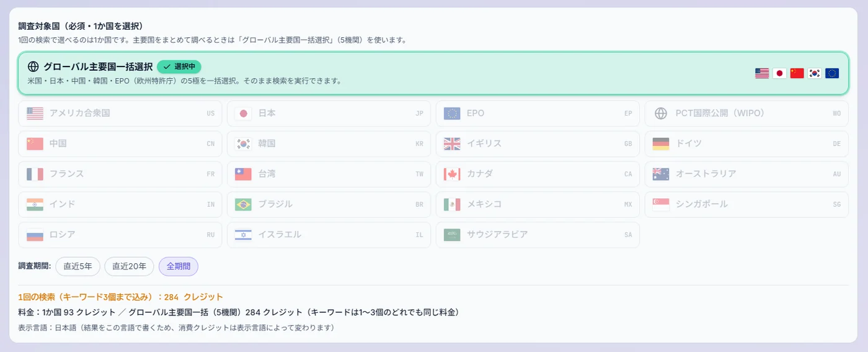
Task: Click the flag icon for 台湾
Action: pos(243,174)
